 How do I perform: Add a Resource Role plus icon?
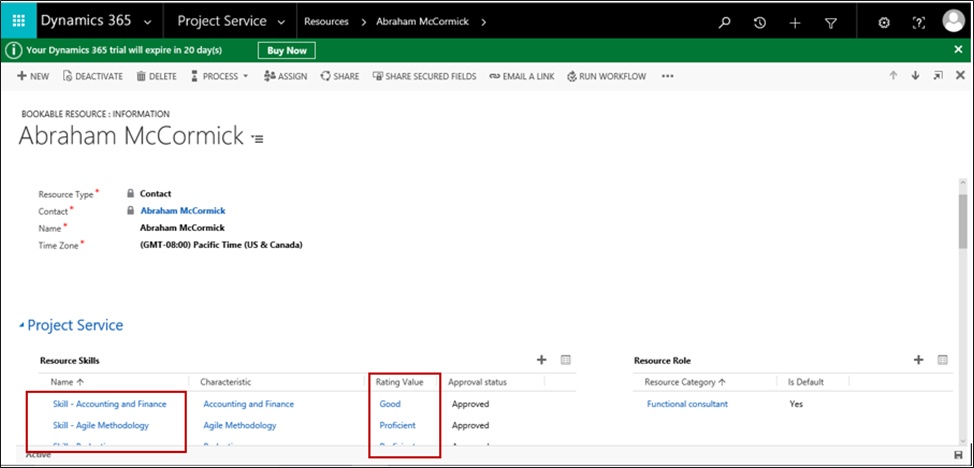tap(919, 359)
